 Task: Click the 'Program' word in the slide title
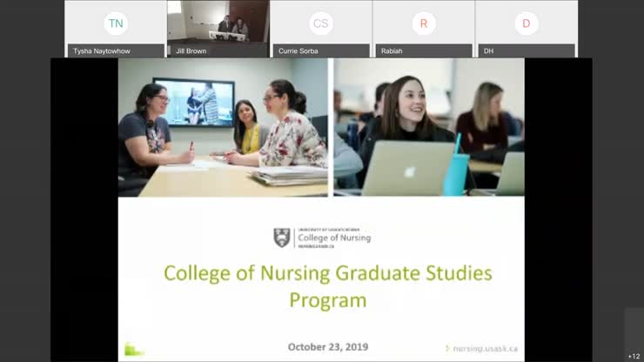point(328,300)
